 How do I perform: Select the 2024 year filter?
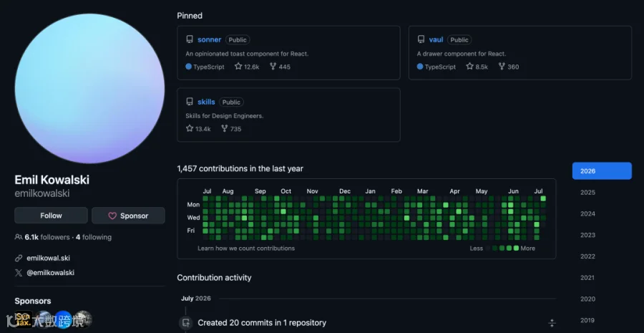click(587, 214)
